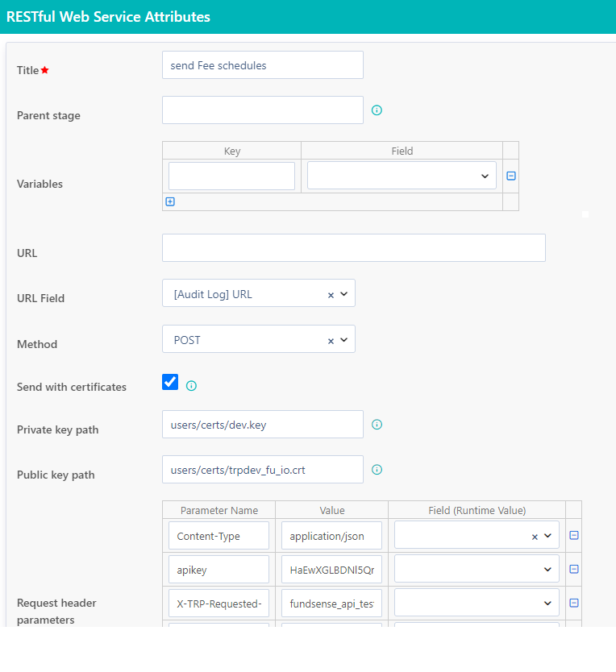This screenshot has width=616, height=672.
Task: Remove the X-TRP-Requested header row
Action: point(574,603)
